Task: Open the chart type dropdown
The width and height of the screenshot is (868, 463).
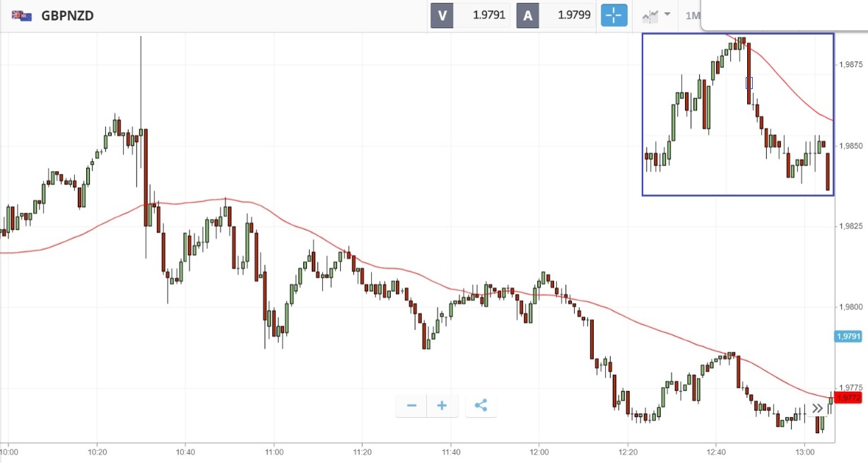Action: coord(657,15)
